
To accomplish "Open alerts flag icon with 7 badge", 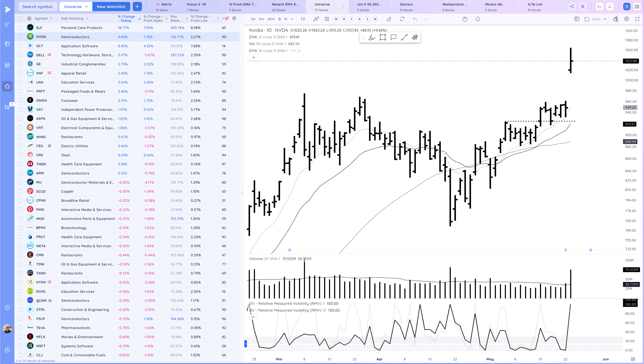I will coord(7,107).
